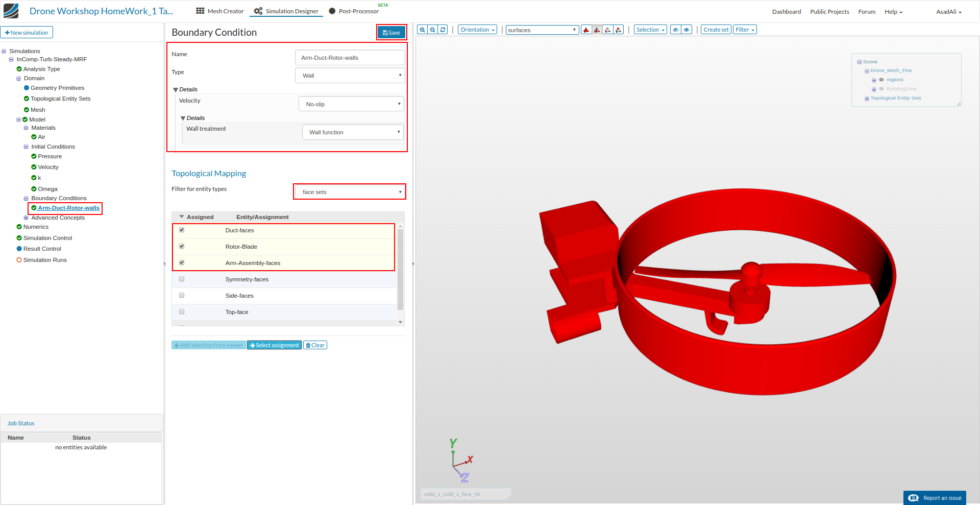Screen dimensions: 980x505
Task: Open the AsadAli user menu
Action: pos(949,12)
